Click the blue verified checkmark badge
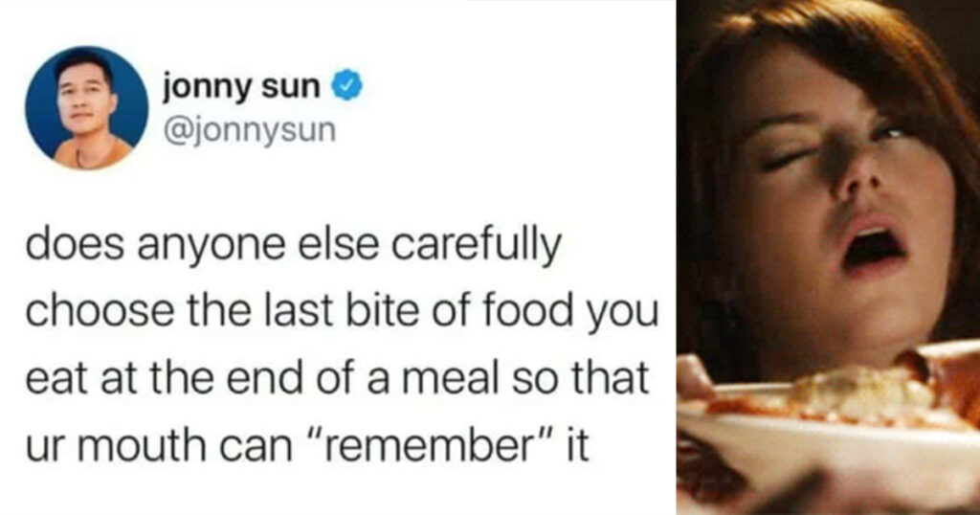This screenshot has height=515, width=980. (346, 86)
